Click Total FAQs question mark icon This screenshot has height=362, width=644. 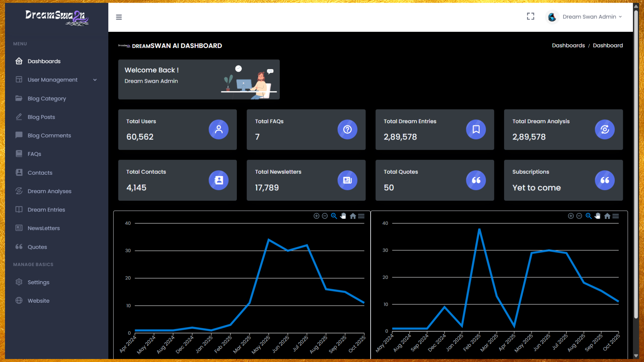tap(347, 129)
